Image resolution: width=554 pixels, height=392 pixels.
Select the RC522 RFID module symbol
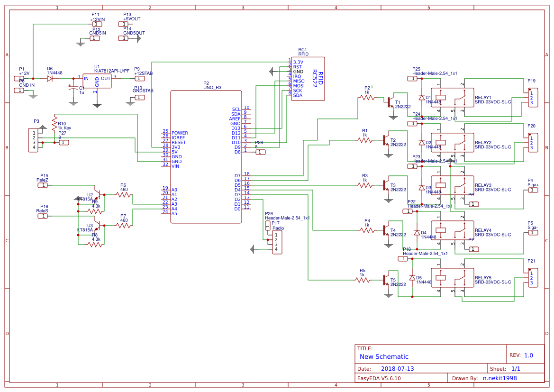click(308, 78)
